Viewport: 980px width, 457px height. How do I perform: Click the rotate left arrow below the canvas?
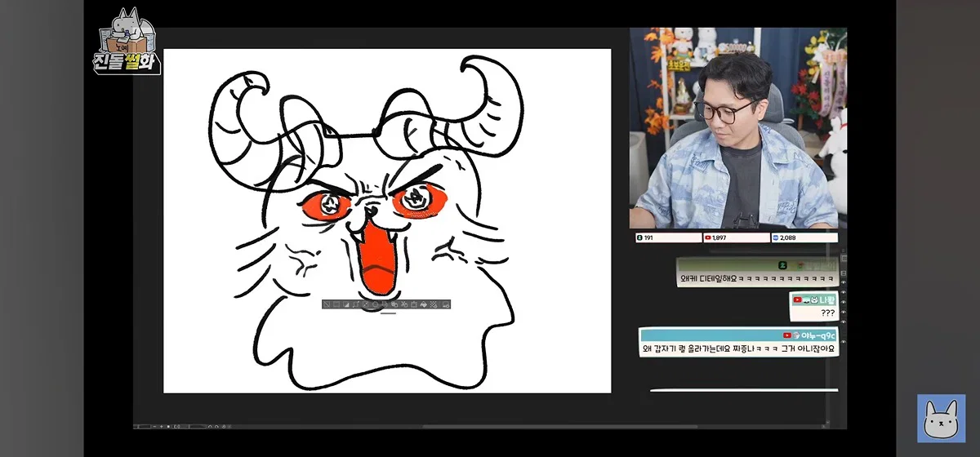(210, 426)
